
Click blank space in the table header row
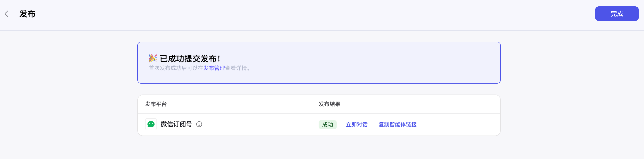pos(425,104)
